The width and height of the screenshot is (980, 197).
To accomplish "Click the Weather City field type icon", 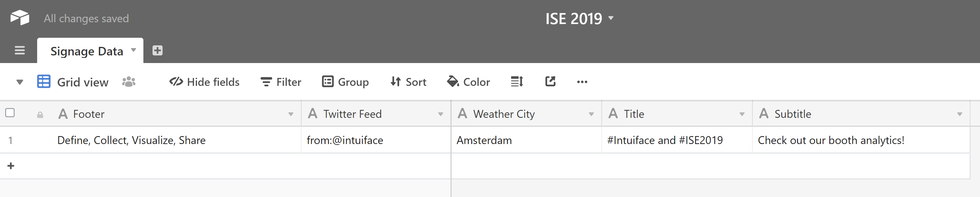I will [x=462, y=113].
